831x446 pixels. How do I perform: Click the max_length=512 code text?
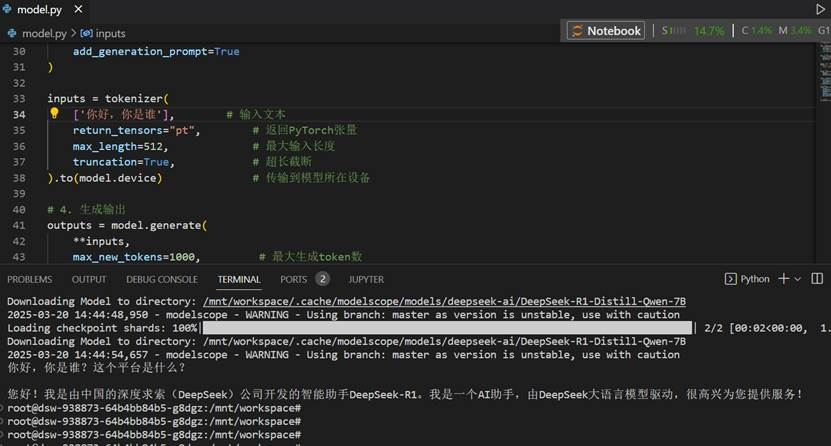pos(120,146)
